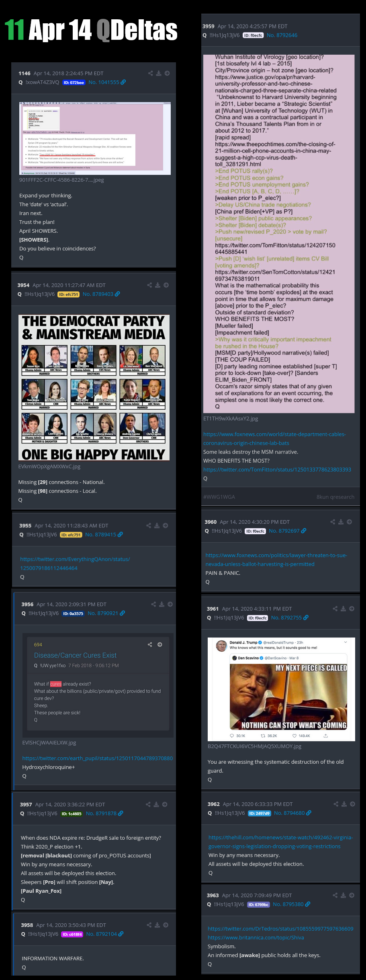Open post number 8792646 link
This screenshot has height=980, width=366.
[x=282, y=35]
